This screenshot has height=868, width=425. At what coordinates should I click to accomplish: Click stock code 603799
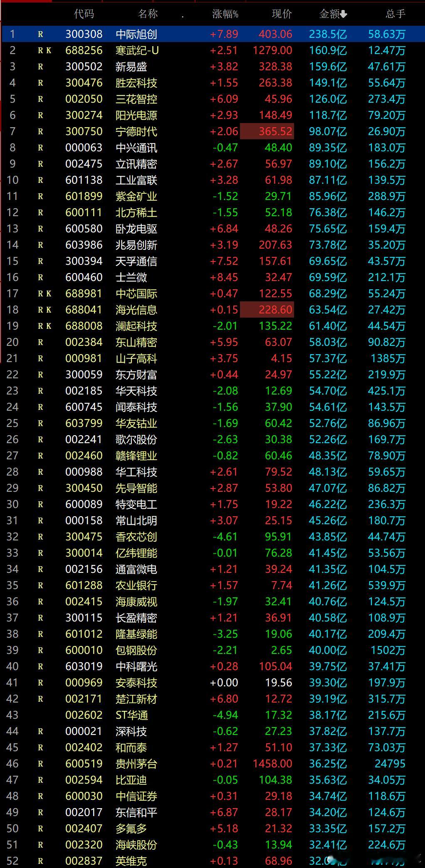point(84,423)
